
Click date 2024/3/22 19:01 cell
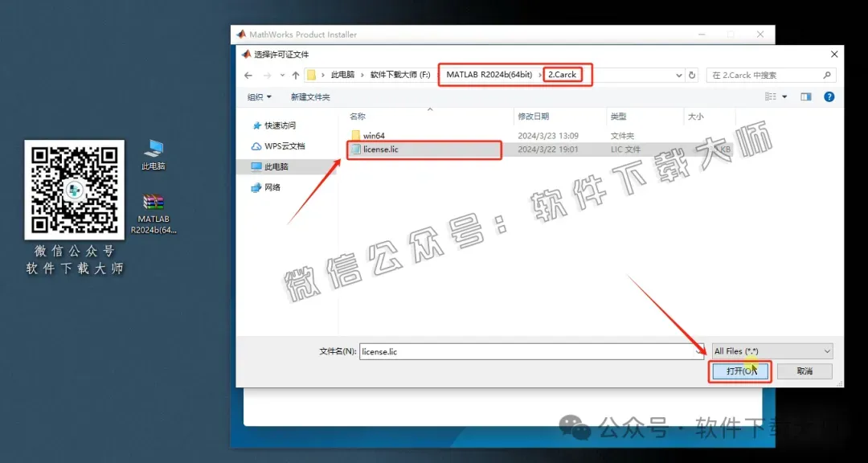coord(548,150)
